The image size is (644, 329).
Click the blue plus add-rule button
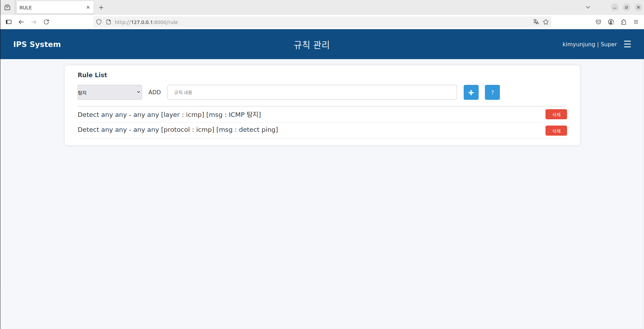tap(471, 93)
